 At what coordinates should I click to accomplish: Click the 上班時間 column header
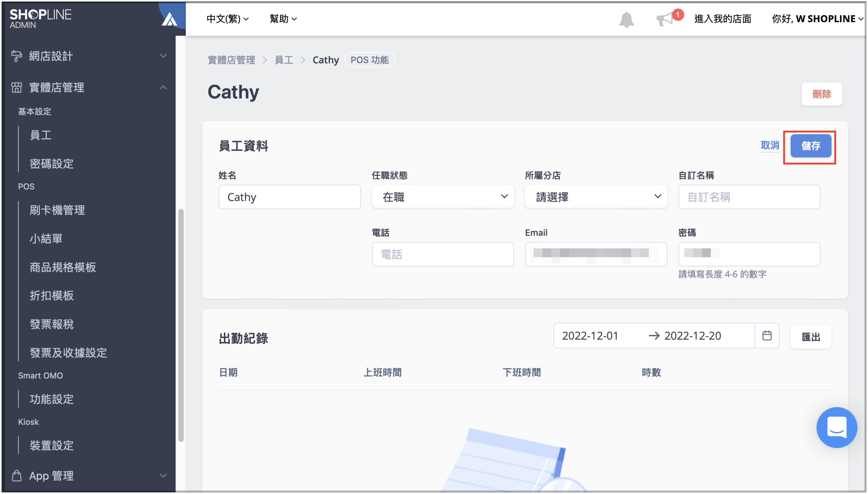[382, 372]
